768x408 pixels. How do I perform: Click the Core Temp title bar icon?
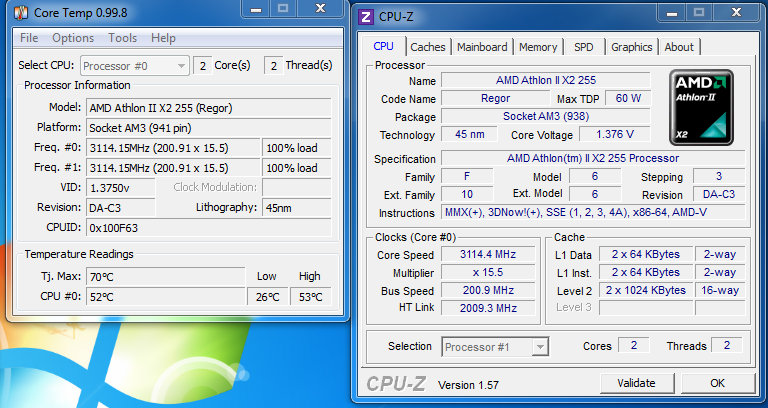coord(21,13)
